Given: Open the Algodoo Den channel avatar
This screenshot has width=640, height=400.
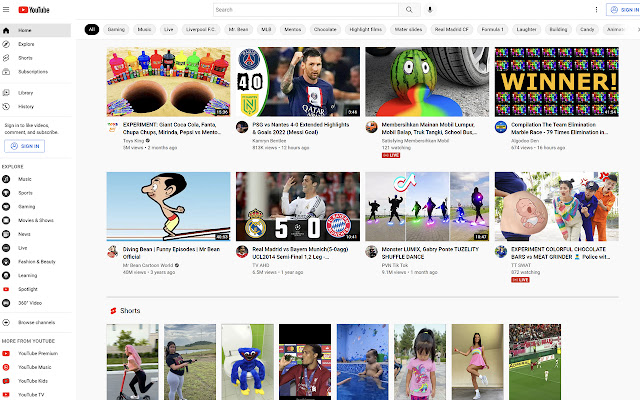Looking at the screenshot, I should coord(501,127).
